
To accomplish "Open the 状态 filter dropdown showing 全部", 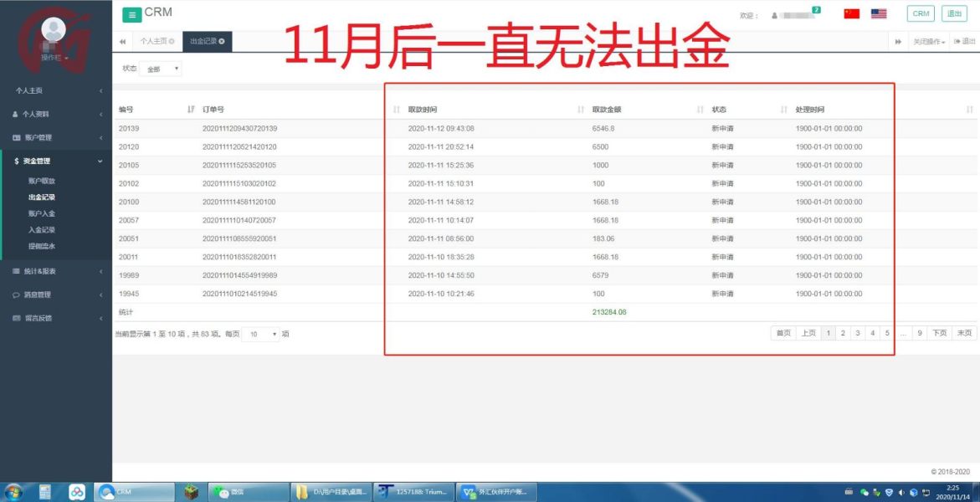I will point(161,69).
